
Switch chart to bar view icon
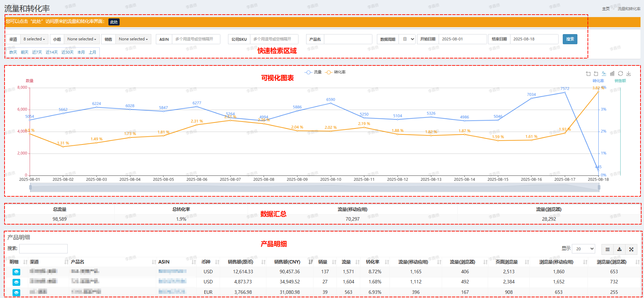(612, 73)
